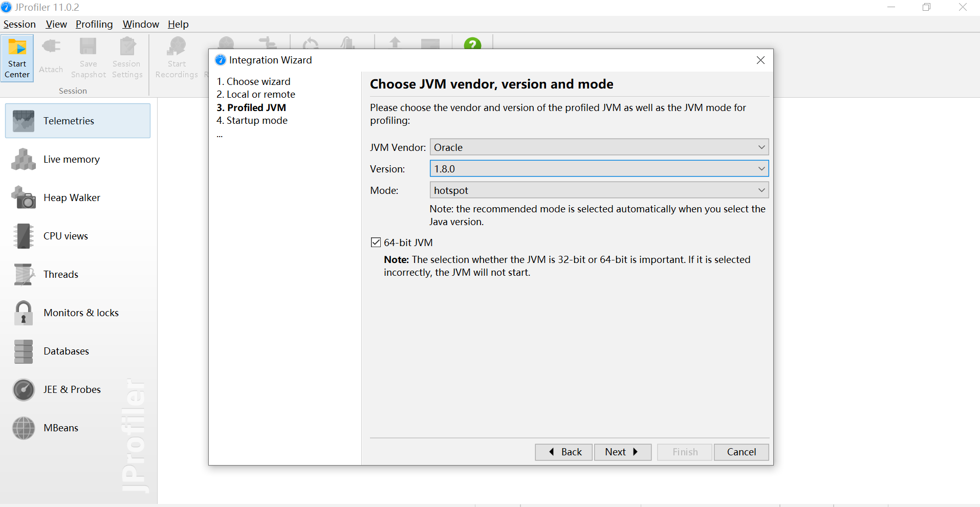The width and height of the screenshot is (980, 507).
Task: Open the Heap Walker section
Action: [x=78, y=197]
